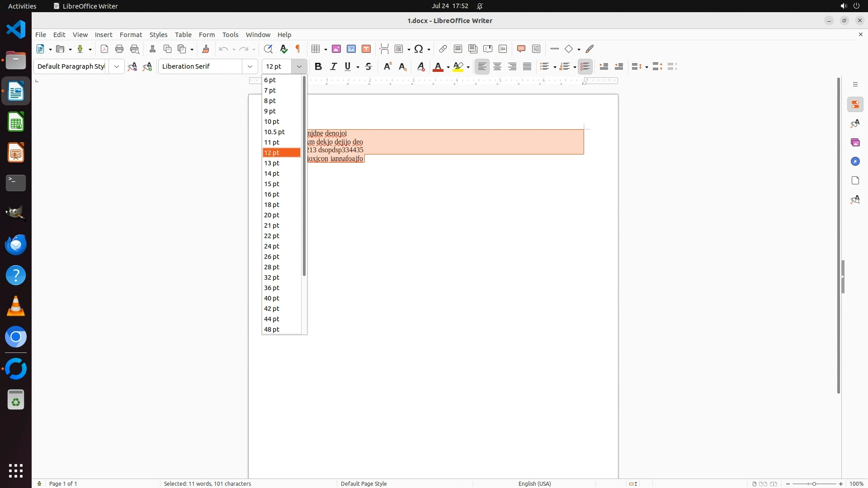The image size is (868, 488).
Task: Toggle Bold formatting
Action: coord(318,66)
